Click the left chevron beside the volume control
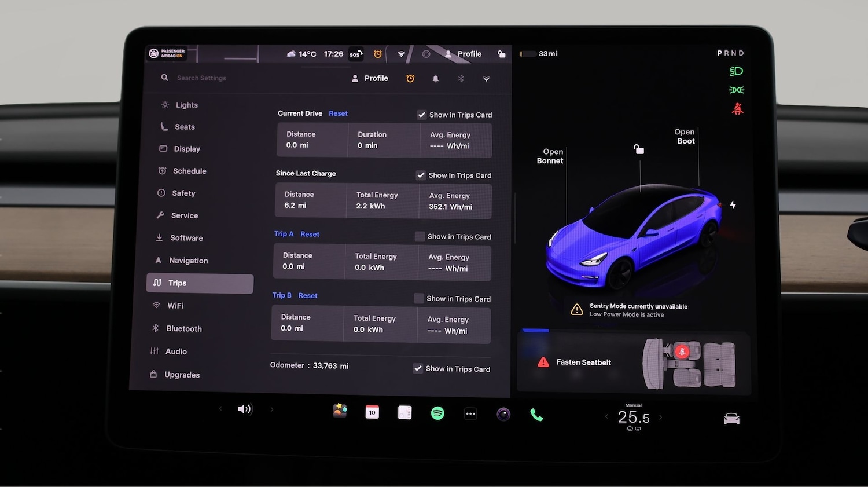Screen dimensions: 868x487 click(220, 409)
